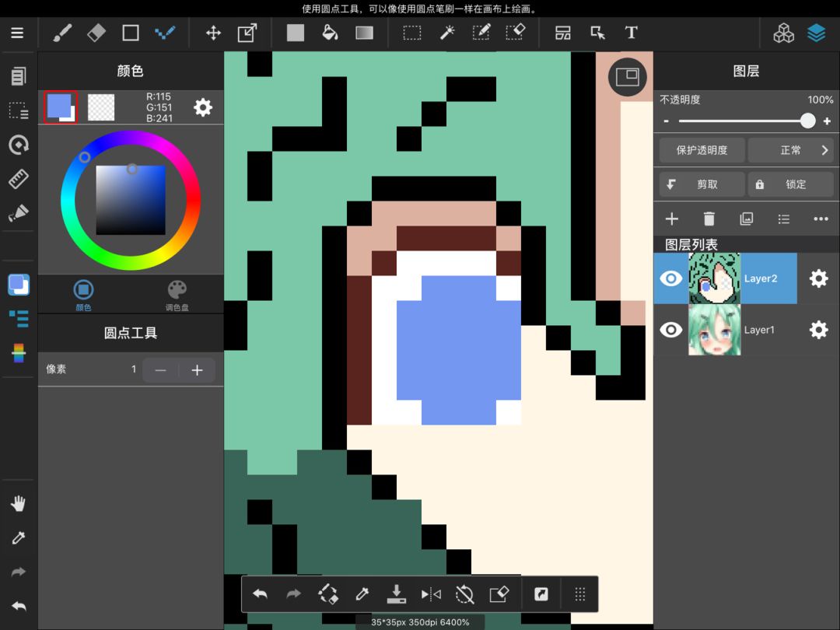Open the ruler tool in sidebar
The width and height of the screenshot is (840, 630).
(18, 179)
